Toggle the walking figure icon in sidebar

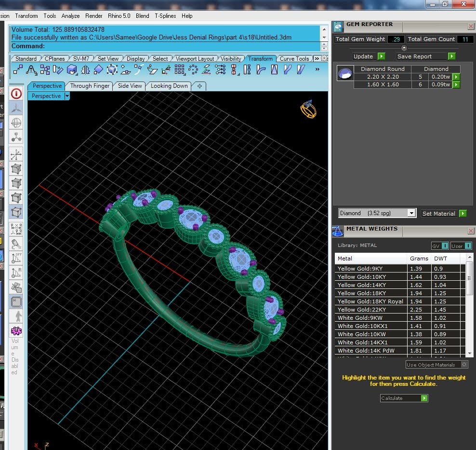(x=16, y=316)
